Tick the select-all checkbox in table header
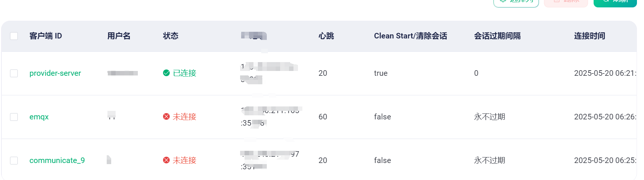This screenshot has width=644, height=180. click(14, 36)
